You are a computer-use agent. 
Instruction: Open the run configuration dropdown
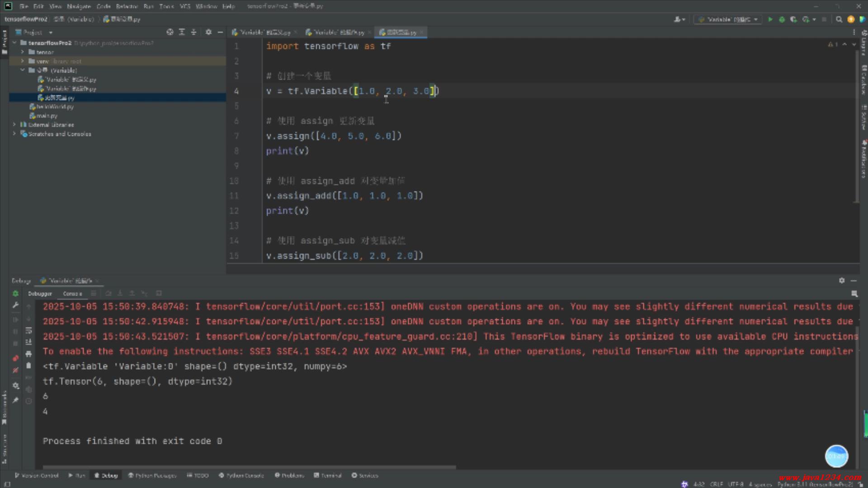click(728, 19)
